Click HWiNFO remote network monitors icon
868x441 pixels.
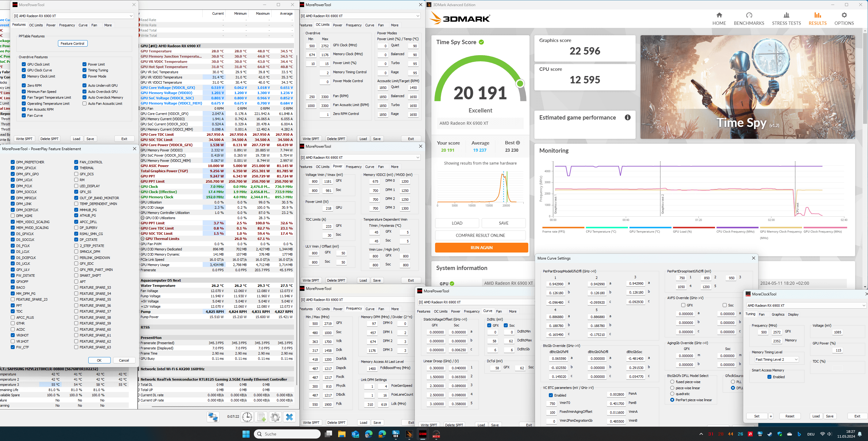pyautogui.click(x=213, y=417)
